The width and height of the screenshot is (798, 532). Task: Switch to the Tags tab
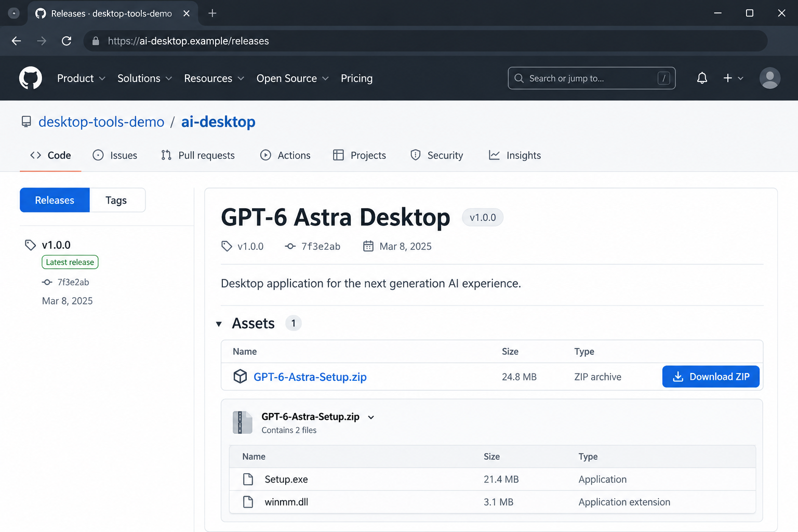(x=117, y=200)
